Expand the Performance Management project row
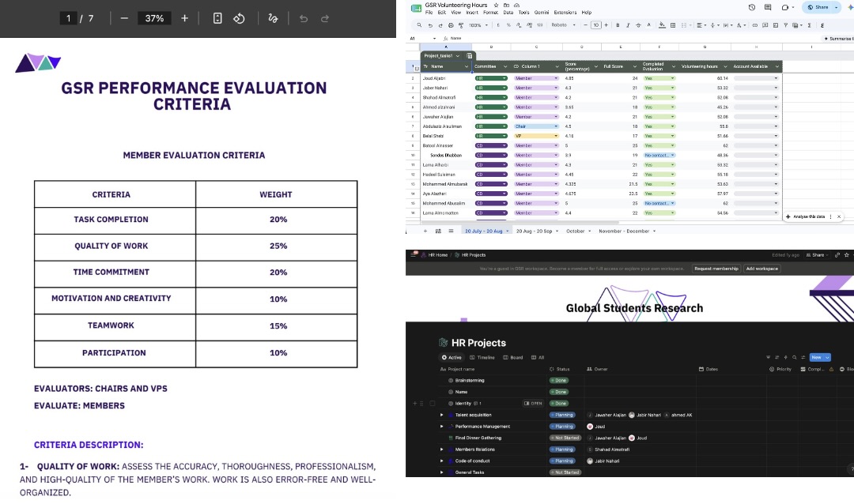 click(x=442, y=426)
